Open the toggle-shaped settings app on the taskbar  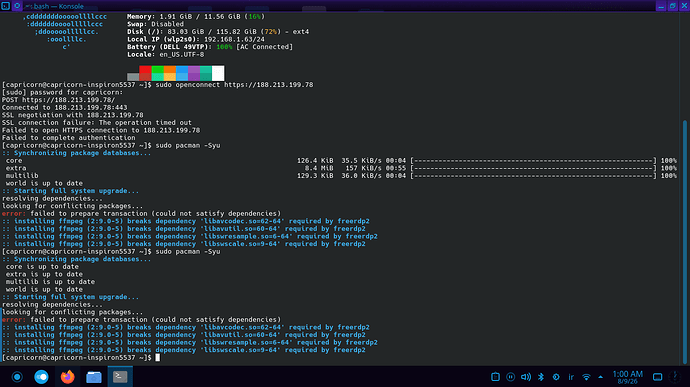tap(41, 377)
